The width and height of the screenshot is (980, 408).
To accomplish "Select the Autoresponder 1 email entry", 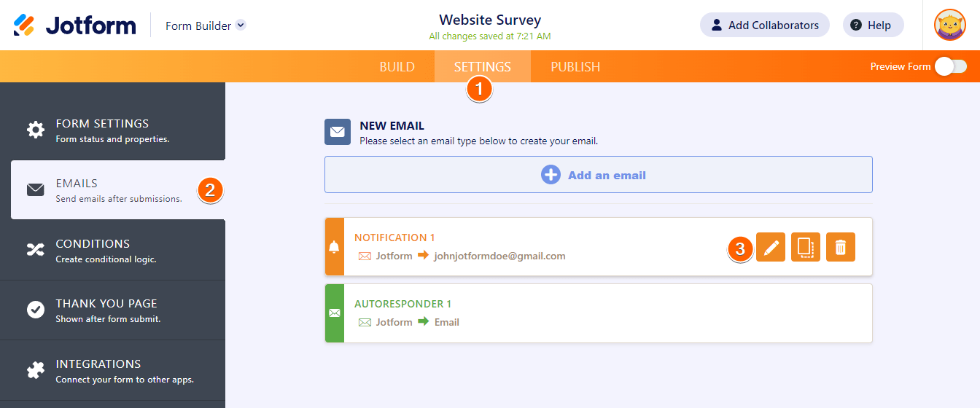I will point(598,313).
